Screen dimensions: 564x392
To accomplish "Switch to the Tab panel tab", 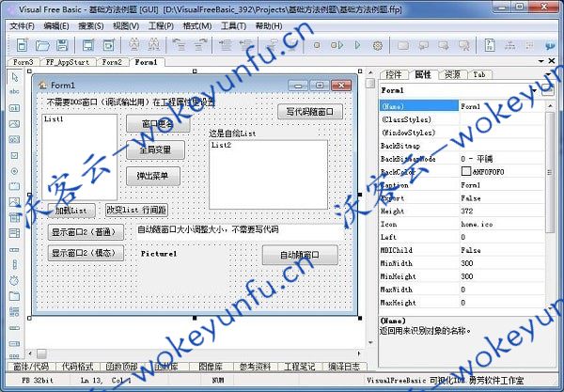I will [x=479, y=74].
